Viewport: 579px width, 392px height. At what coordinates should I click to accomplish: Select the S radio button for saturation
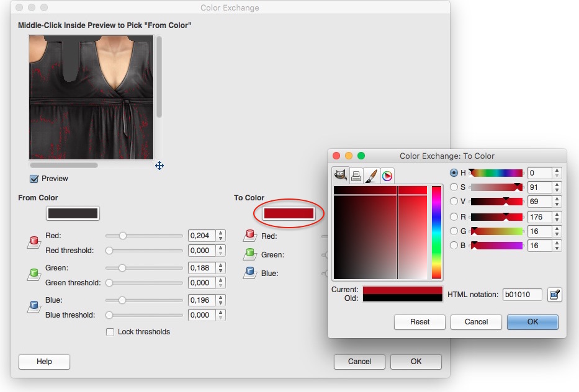click(455, 187)
